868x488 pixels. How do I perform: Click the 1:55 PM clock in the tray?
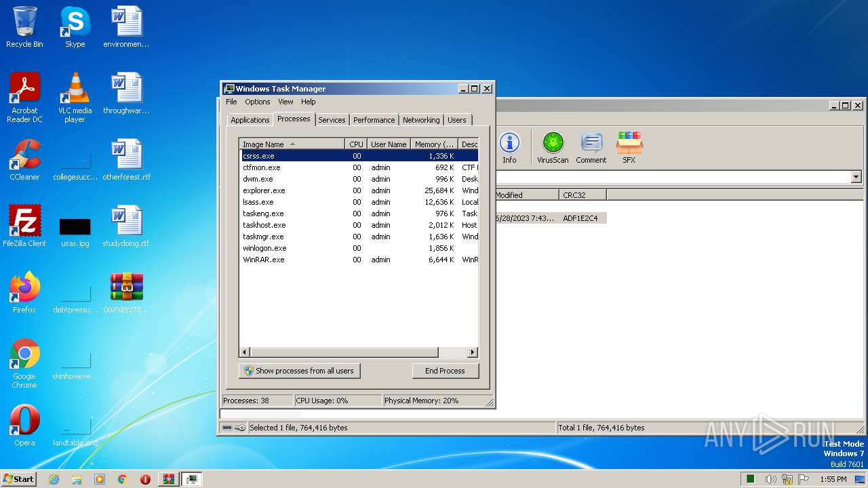coord(833,479)
